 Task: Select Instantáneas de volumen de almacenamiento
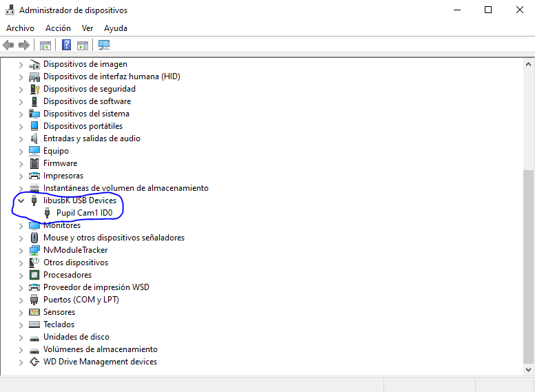[125, 188]
